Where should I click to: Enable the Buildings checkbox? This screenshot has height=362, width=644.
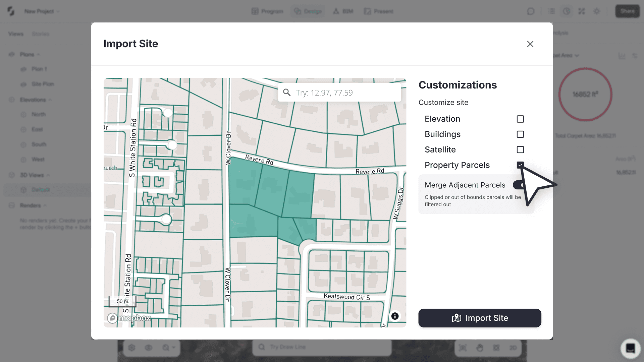pos(520,134)
